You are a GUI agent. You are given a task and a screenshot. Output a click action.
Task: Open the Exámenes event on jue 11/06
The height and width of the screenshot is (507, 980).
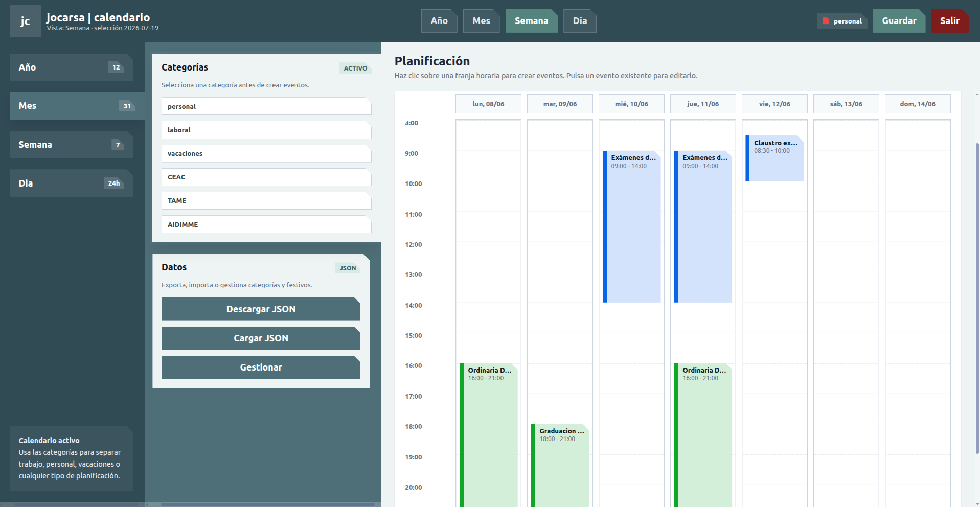(x=703, y=226)
